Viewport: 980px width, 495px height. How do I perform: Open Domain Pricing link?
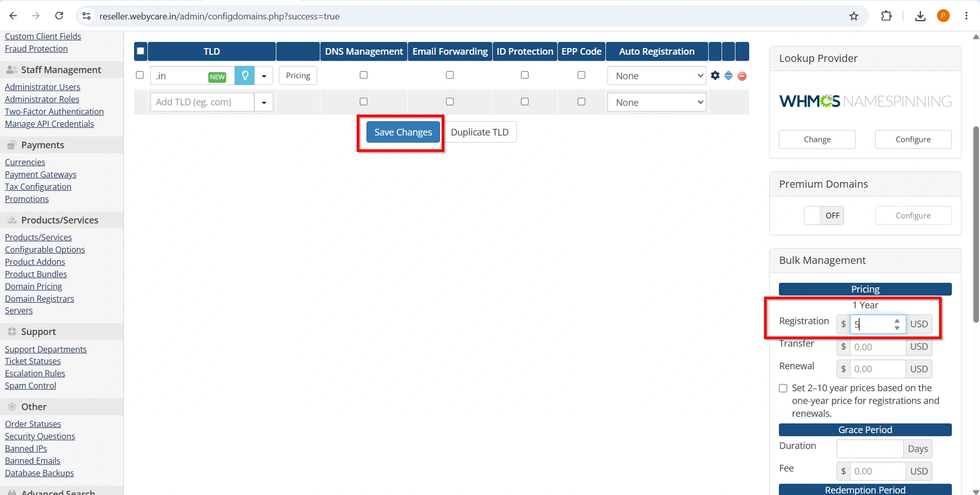tap(33, 286)
